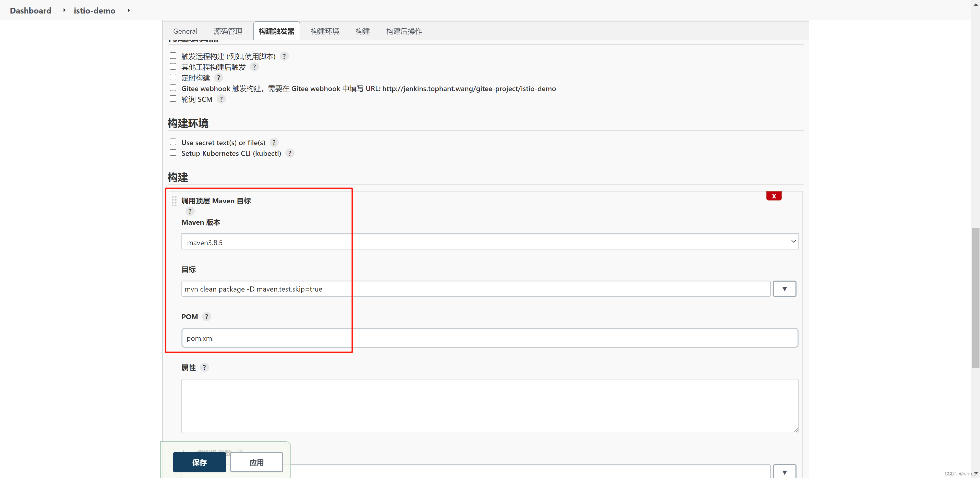The image size is (980, 478).
Task: Switch to the 构建后操作 tab
Action: tap(404, 31)
